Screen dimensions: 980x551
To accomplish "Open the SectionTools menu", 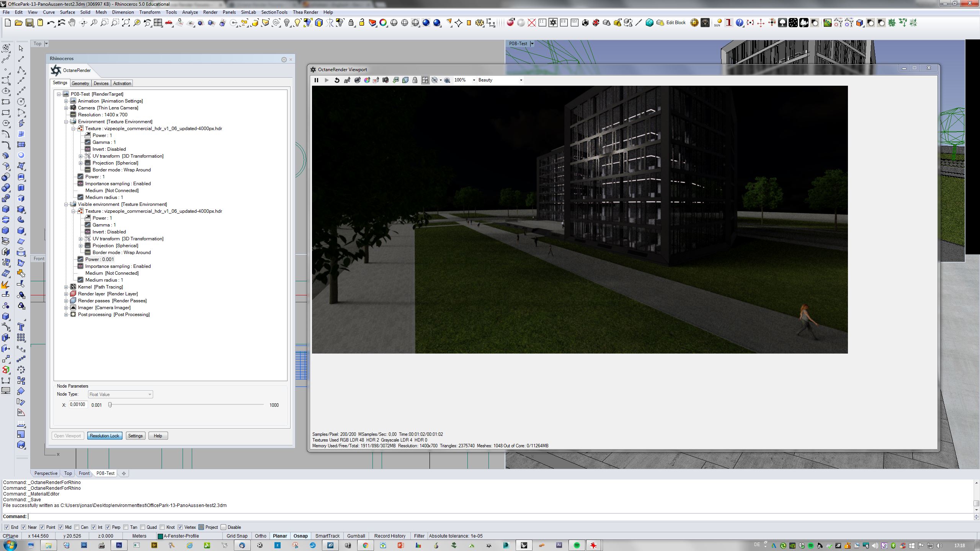I will coord(274,12).
